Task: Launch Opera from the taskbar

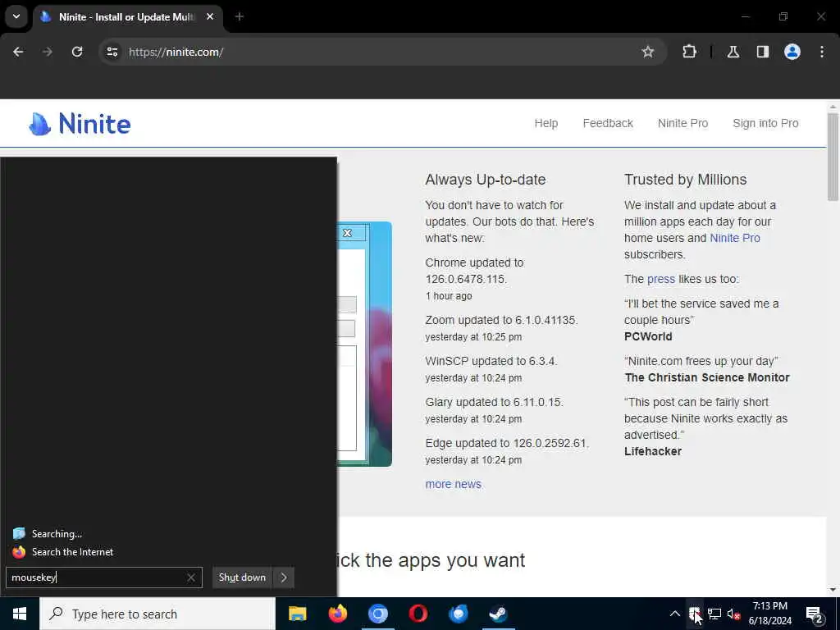Action: click(418, 614)
